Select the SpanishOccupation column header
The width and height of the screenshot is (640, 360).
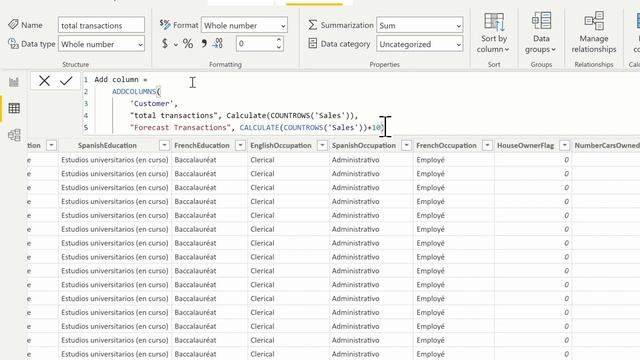(364, 145)
